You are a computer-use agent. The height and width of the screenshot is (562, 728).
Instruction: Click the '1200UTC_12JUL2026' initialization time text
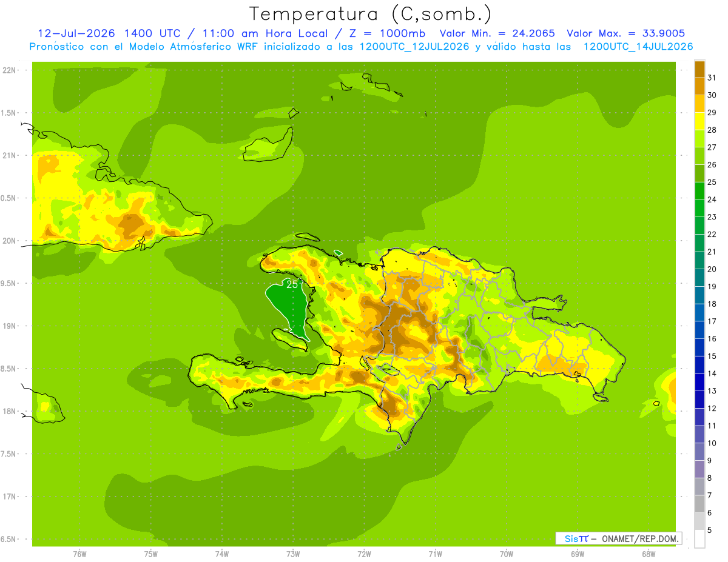(x=414, y=47)
